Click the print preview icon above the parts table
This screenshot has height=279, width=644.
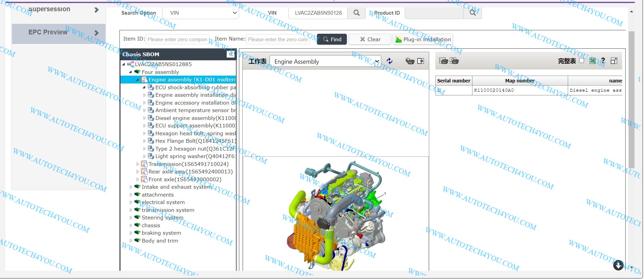[454, 61]
